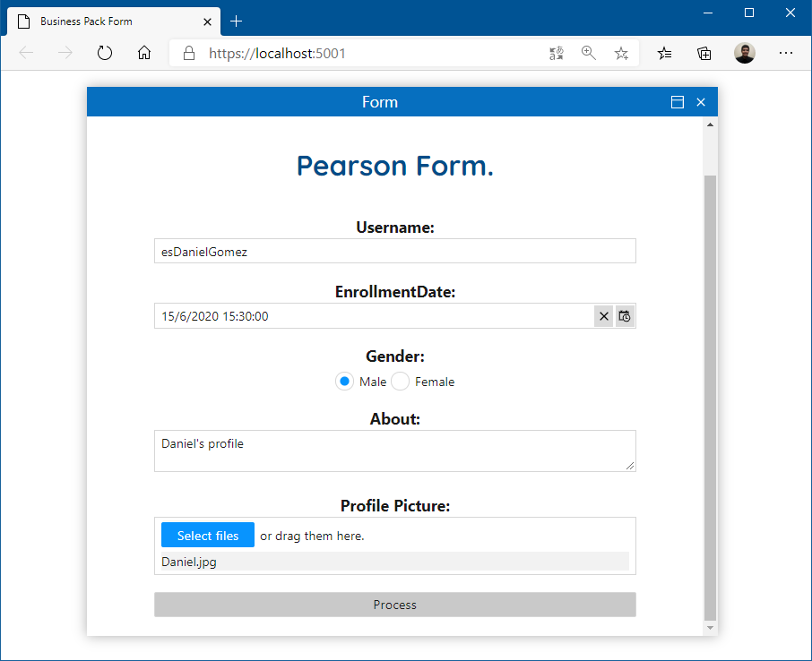Click the Username input field
812x661 pixels.
(x=395, y=251)
